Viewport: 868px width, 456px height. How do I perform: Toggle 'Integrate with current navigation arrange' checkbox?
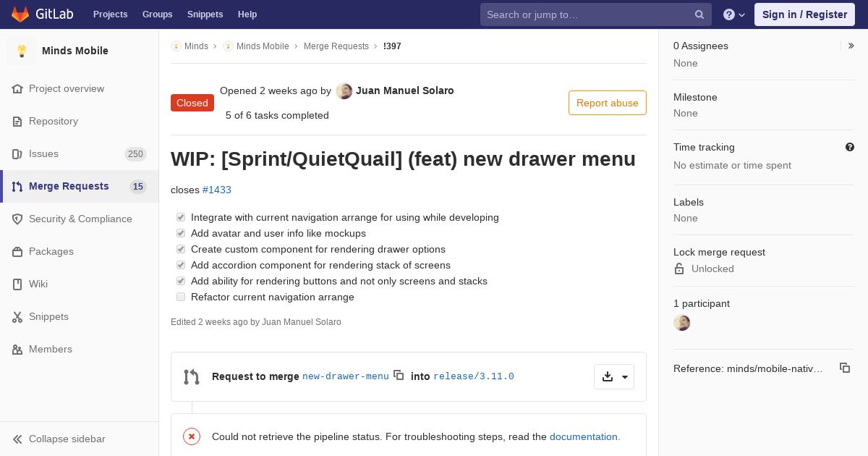(x=181, y=217)
